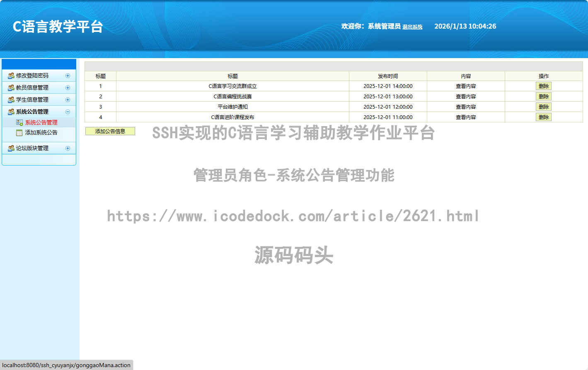
Task: Expand the 学生信息管理 menu
Action: tap(68, 100)
